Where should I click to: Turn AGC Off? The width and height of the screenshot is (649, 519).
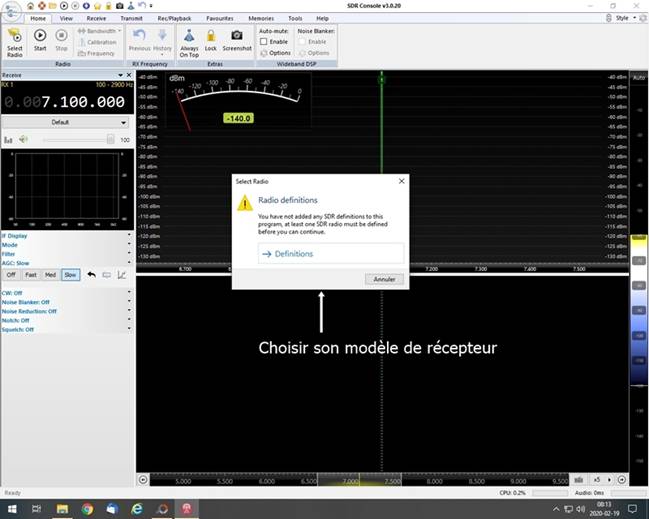11,275
